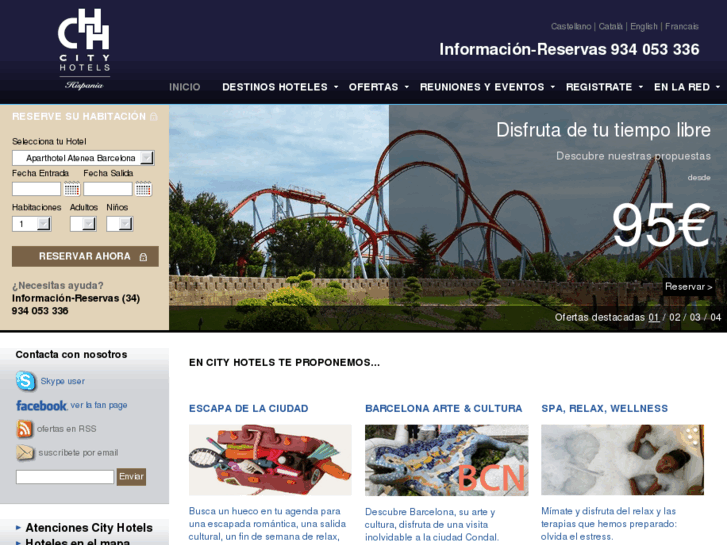Image resolution: width=727 pixels, height=545 pixels.
Task: Click the spa foam bath thumbnail
Action: coord(623,460)
